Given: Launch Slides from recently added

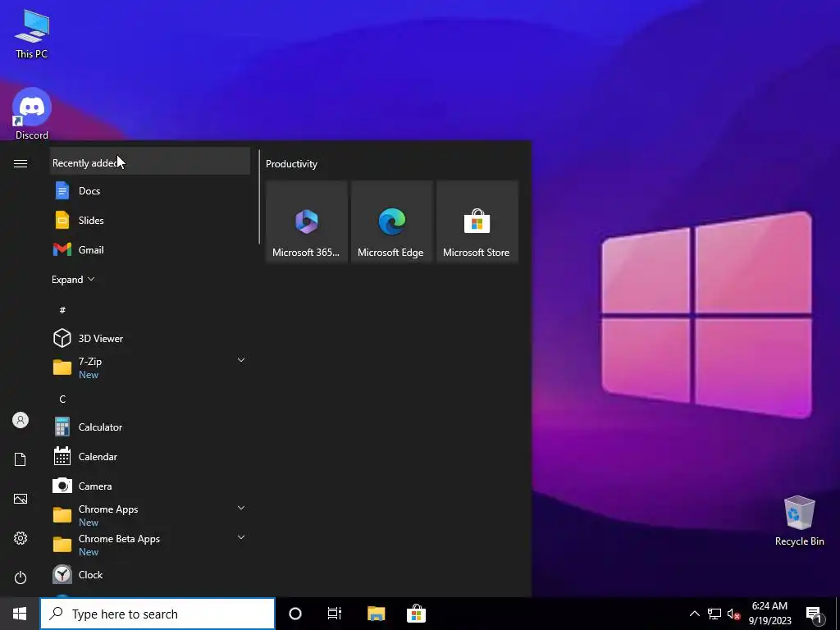Looking at the screenshot, I should pos(150,220).
